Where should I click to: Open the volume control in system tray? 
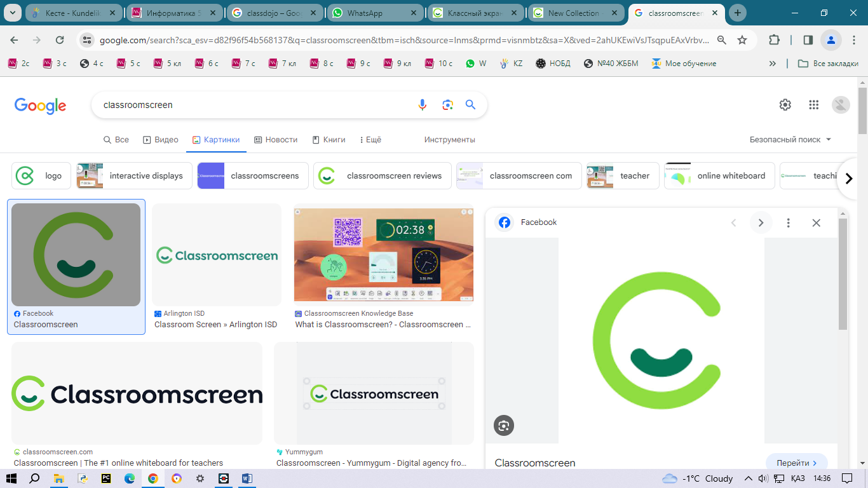(763, 478)
